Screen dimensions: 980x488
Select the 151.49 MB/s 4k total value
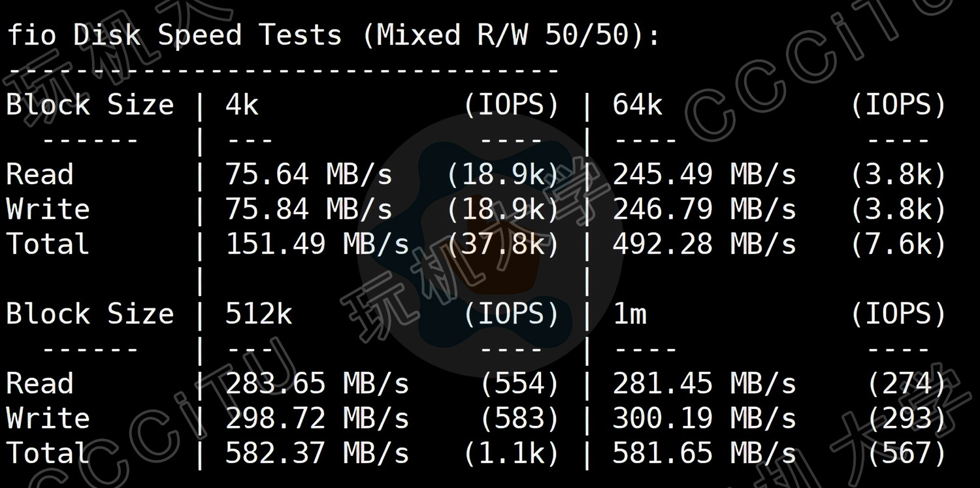[318, 244]
